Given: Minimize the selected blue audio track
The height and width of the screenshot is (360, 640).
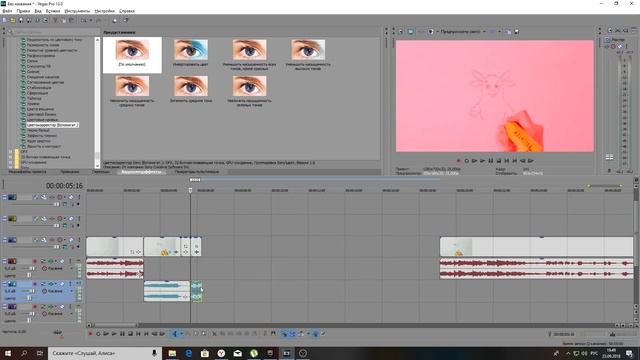Looking at the screenshot, I should tap(4, 284).
